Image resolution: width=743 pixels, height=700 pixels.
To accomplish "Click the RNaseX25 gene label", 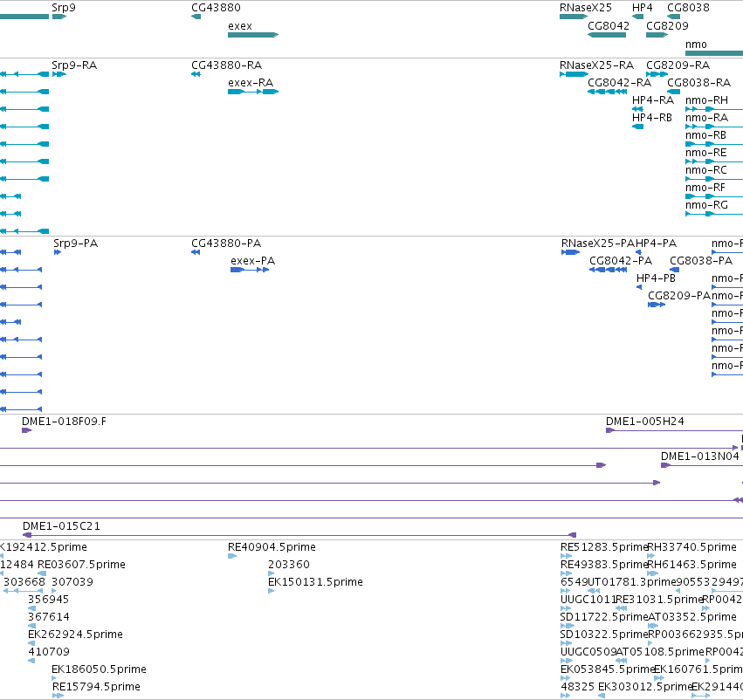I will [586, 8].
